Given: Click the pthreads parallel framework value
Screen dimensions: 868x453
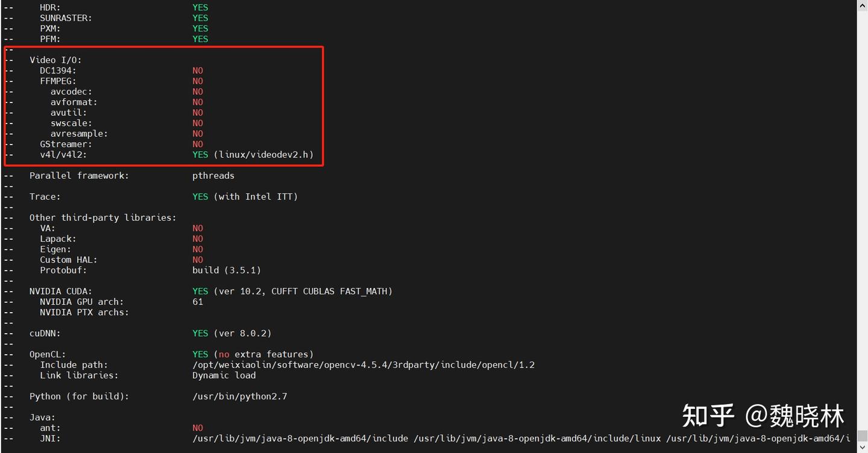Looking at the screenshot, I should point(213,176).
